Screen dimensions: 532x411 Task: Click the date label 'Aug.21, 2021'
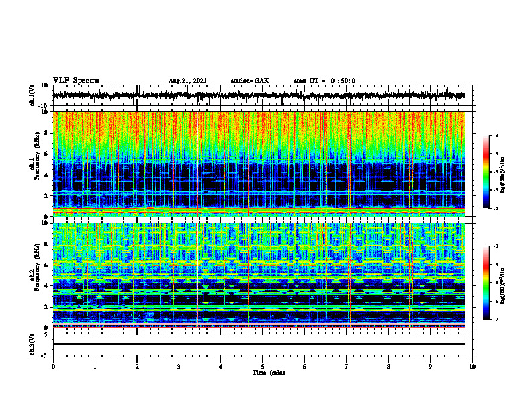click(x=187, y=81)
